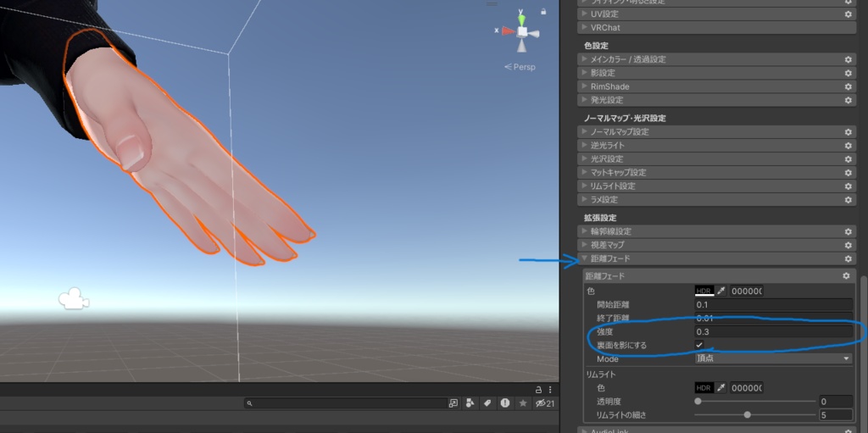
Task: Open the Project panel three-dot menu
Action: point(549,390)
